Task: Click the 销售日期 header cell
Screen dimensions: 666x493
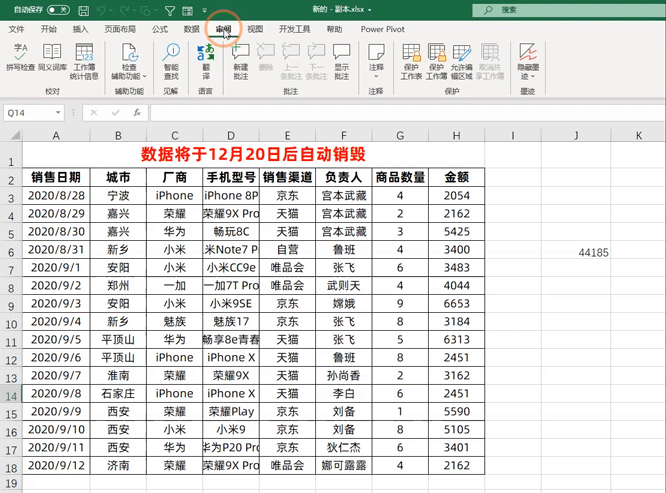Action: tap(56, 177)
